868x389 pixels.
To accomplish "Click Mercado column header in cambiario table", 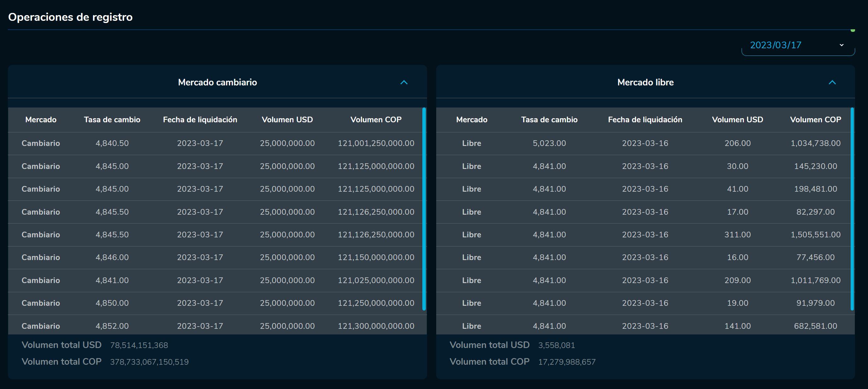I will click(41, 120).
